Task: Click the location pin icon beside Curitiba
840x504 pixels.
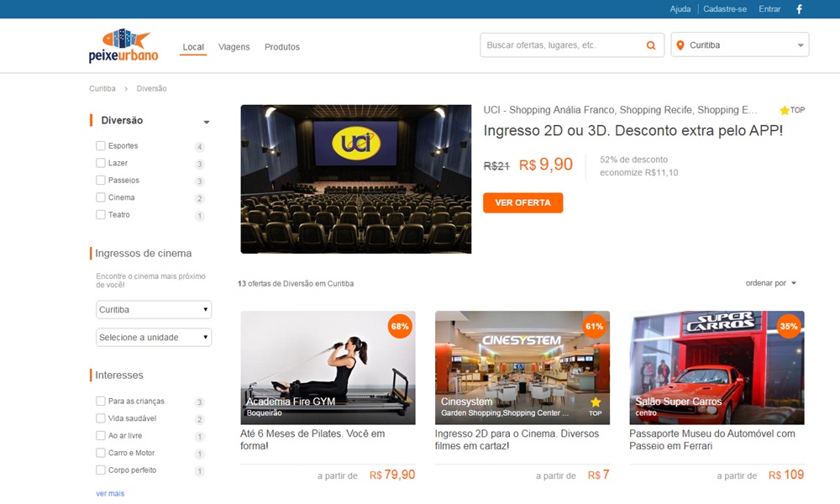Action: (x=680, y=45)
